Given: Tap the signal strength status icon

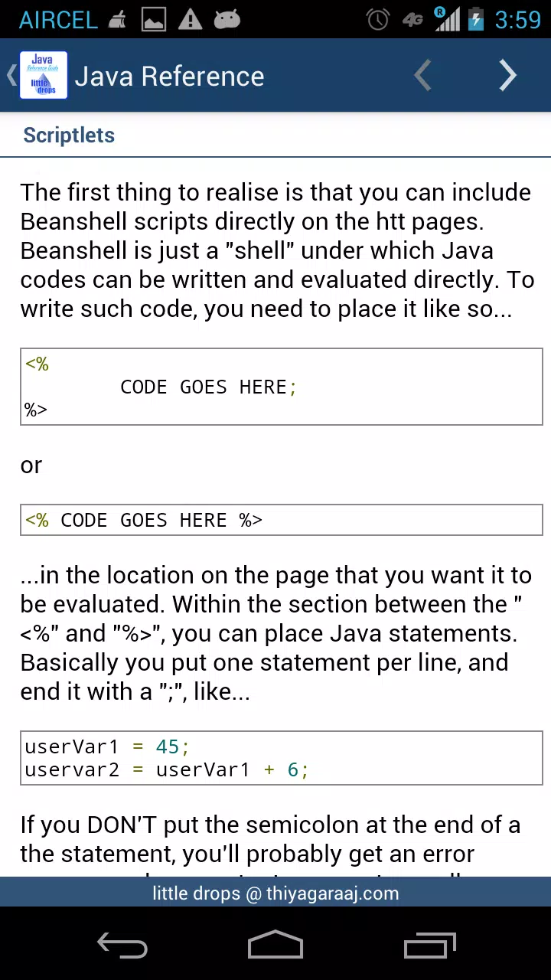Looking at the screenshot, I should click(x=447, y=19).
